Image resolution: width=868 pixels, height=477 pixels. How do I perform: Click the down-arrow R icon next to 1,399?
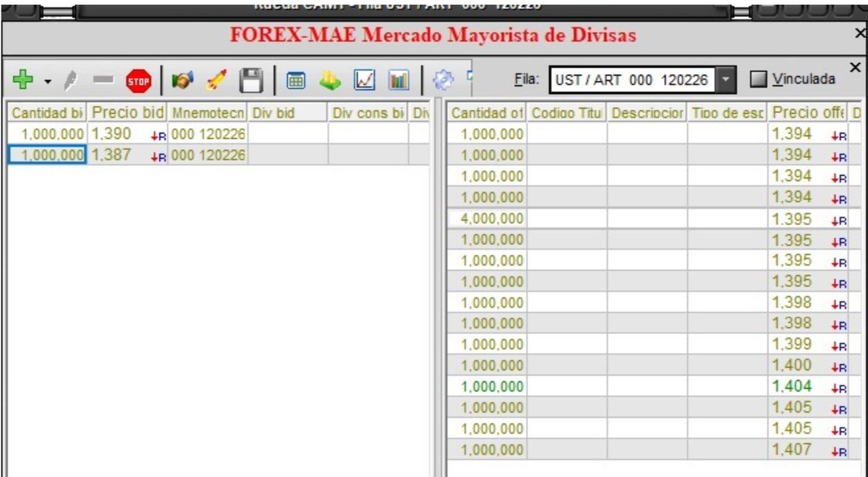[x=838, y=347]
